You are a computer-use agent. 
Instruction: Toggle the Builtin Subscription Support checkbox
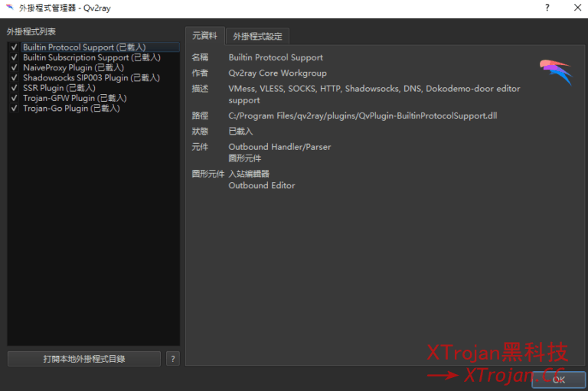[15, 57]
